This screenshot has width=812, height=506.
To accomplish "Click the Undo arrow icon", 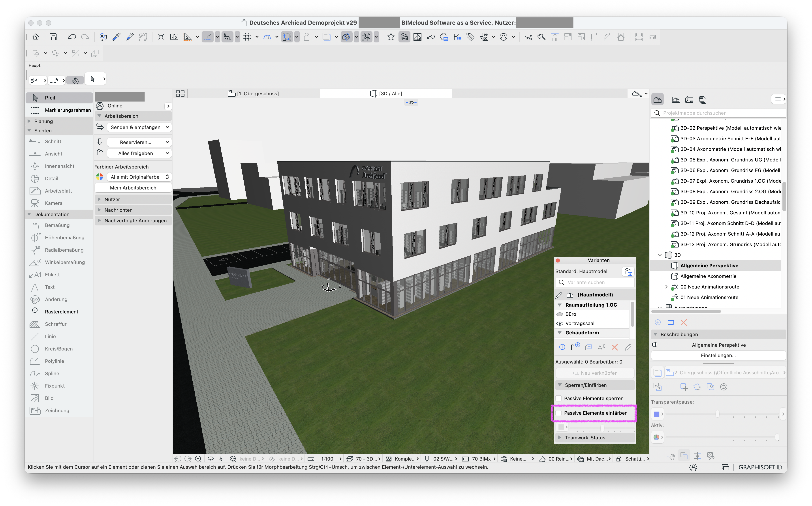I will (72, 37).
